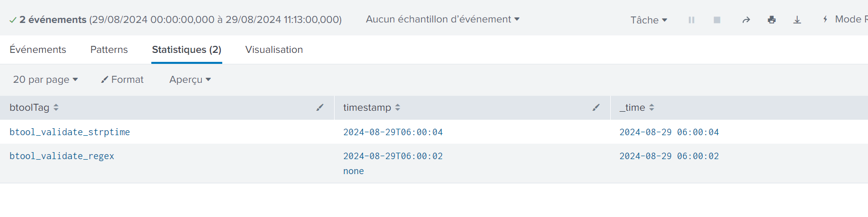868x217 pixels.
Task: Open the Patterns tab
Action: click(109, 49)
